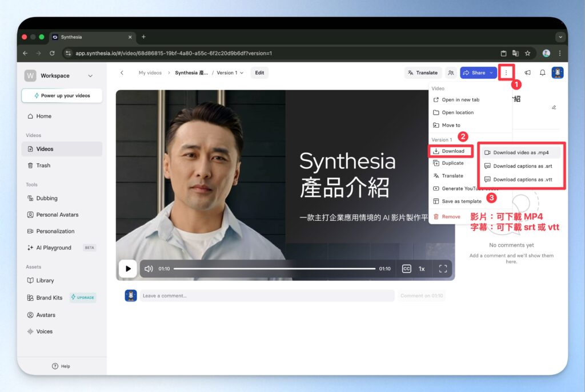Click the announcements megaphone icon

[528, 72]
